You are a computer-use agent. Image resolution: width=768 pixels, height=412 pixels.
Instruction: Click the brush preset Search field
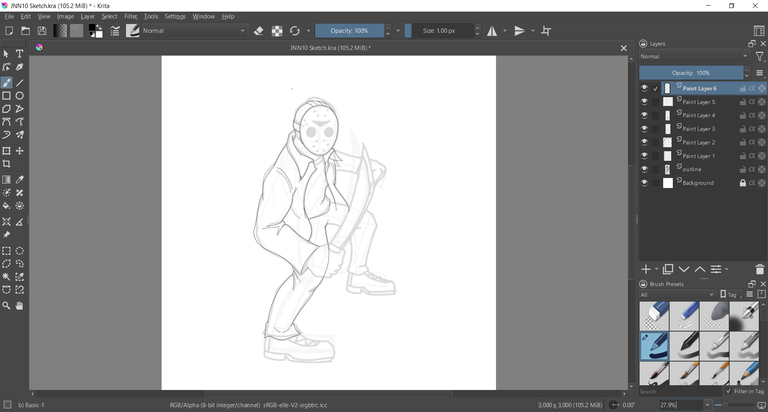click(680, 391)
